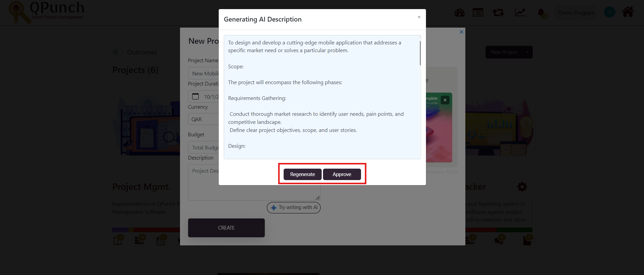
Task: Click the Project Mgmt. progress bar
Action: coord(146,230)
